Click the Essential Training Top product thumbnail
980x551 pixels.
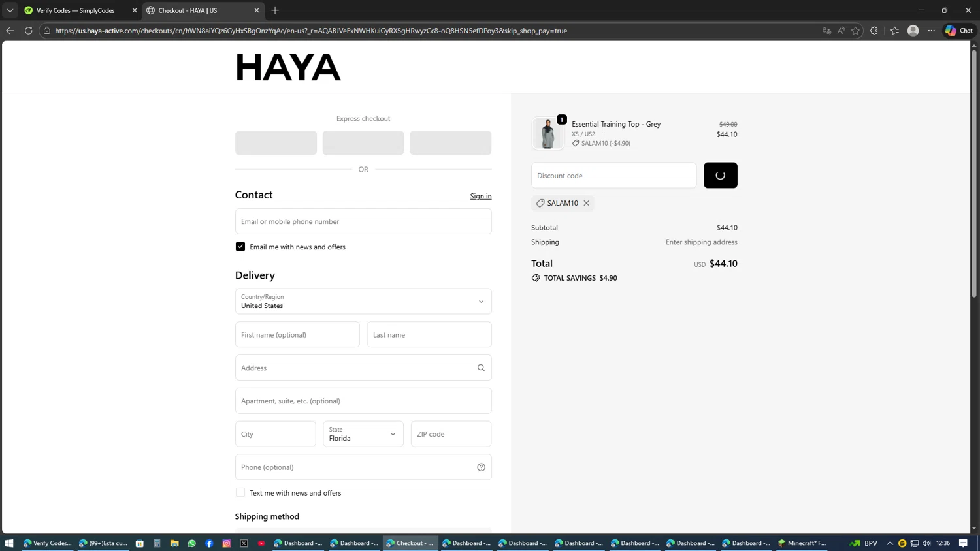click(x=547, y=133)
